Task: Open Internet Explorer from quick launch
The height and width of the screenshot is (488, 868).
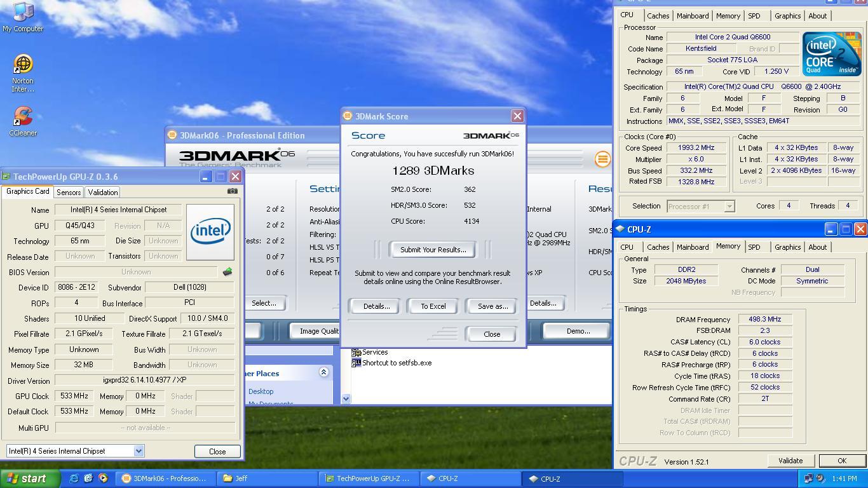Action: click(74, 478)
